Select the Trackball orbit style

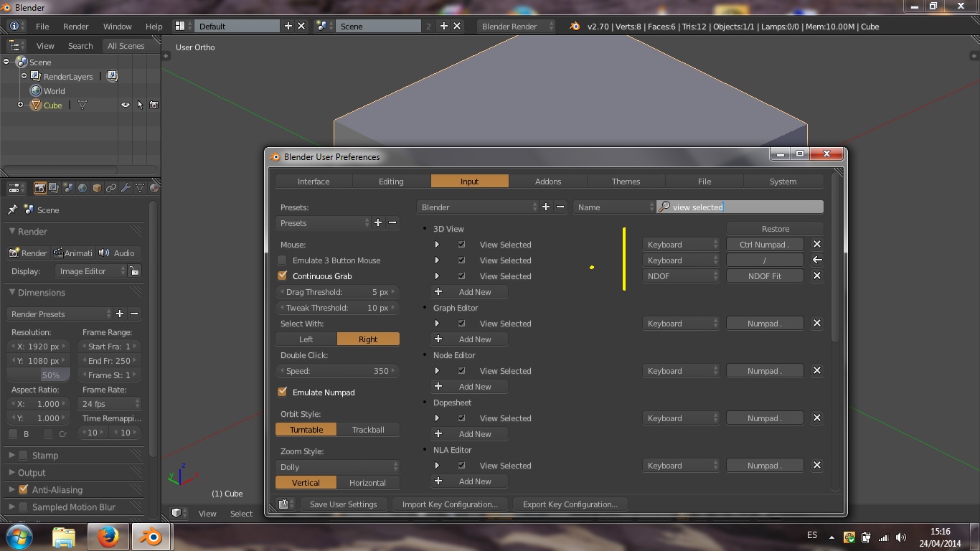pos(368,429)
